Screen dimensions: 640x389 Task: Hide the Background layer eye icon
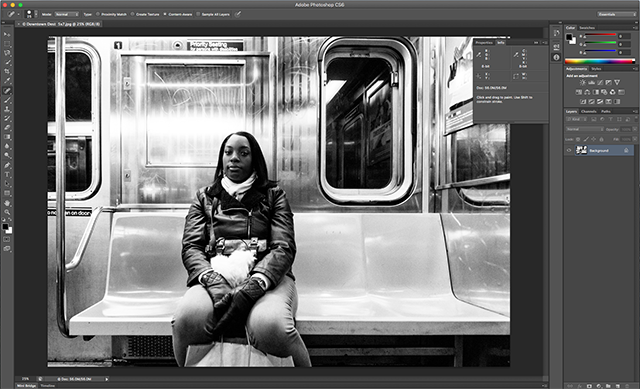[x=569, y=151]
